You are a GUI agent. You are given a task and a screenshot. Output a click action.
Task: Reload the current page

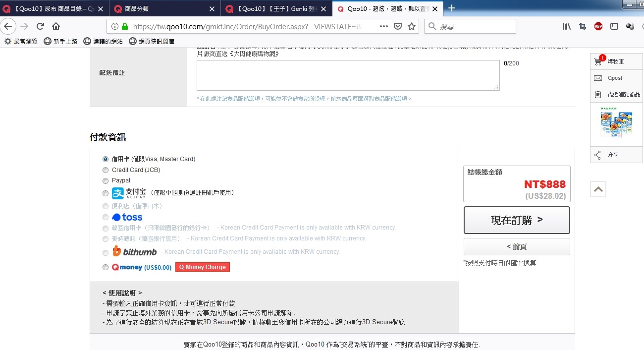(40, 26)
